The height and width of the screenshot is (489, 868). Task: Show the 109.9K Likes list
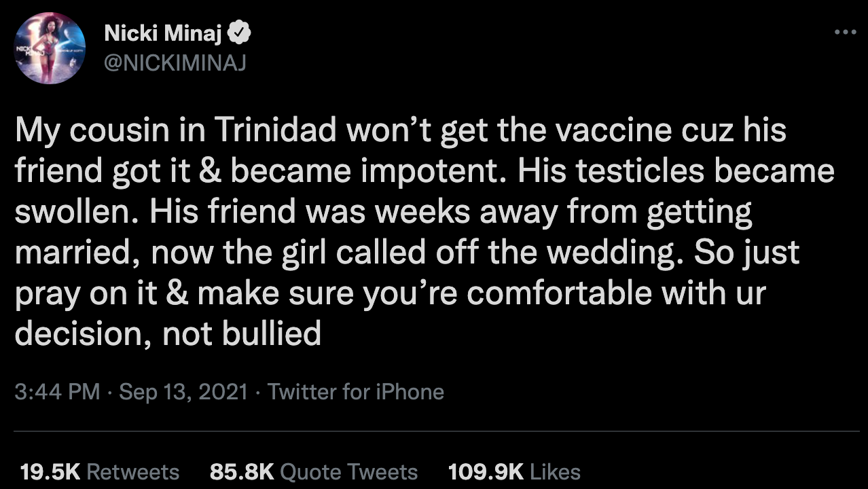(x=514, y=471)
